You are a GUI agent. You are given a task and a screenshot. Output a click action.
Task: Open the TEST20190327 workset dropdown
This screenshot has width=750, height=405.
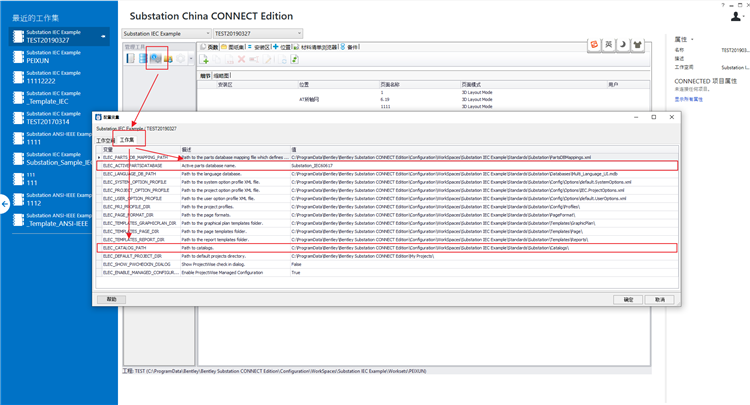coord(258,33)
